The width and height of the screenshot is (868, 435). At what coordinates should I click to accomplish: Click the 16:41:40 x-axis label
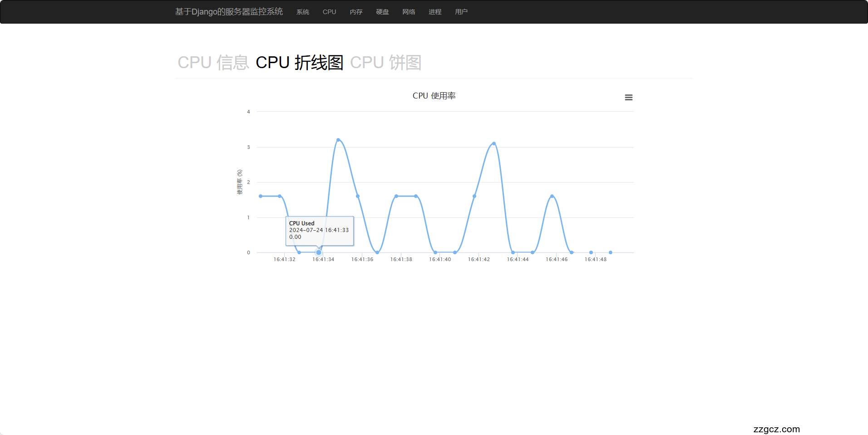click(440, 260)
